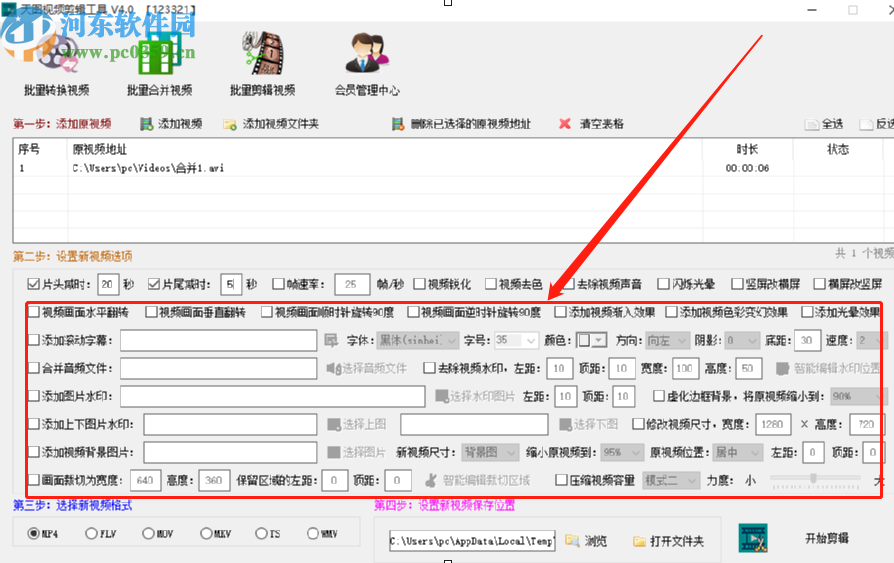This screenshot has width=894, height=563.
Task: Click the compression 力度 slider
Action: point(815,479)
